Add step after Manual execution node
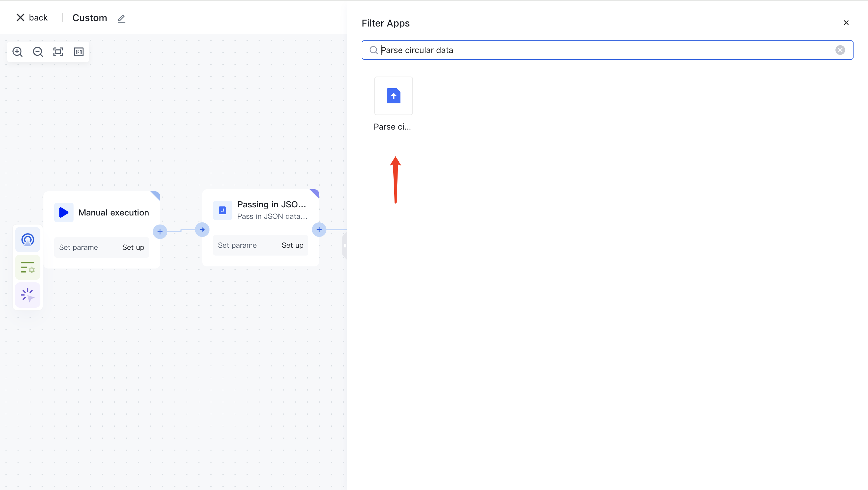The image size is (868, 490). (160, 232)
